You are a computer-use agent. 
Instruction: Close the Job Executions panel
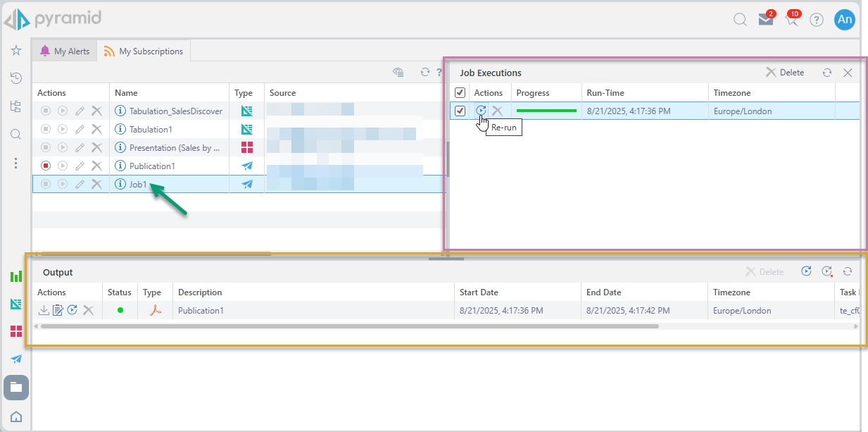pos(848,73)
